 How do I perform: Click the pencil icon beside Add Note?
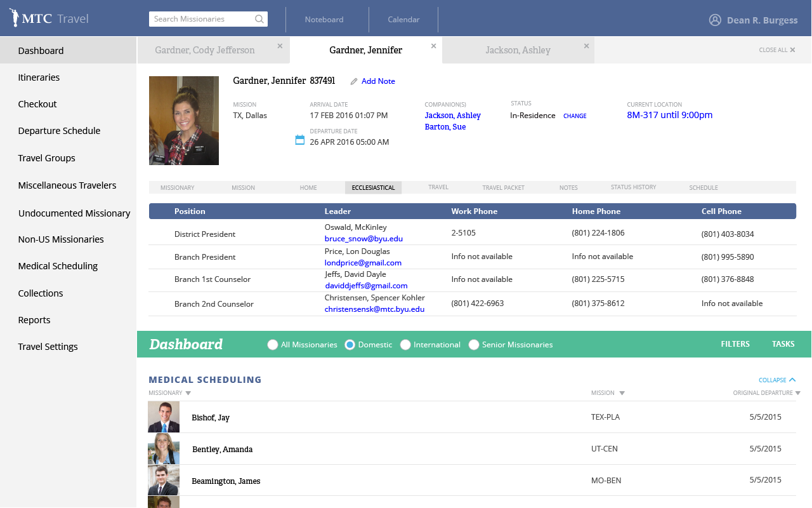(x=354, y=81)
